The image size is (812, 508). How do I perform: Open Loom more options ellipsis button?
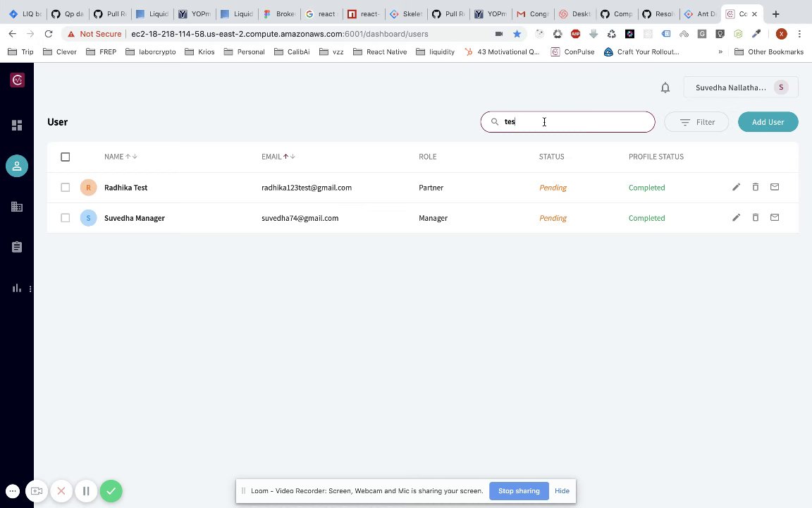(13, 491)
